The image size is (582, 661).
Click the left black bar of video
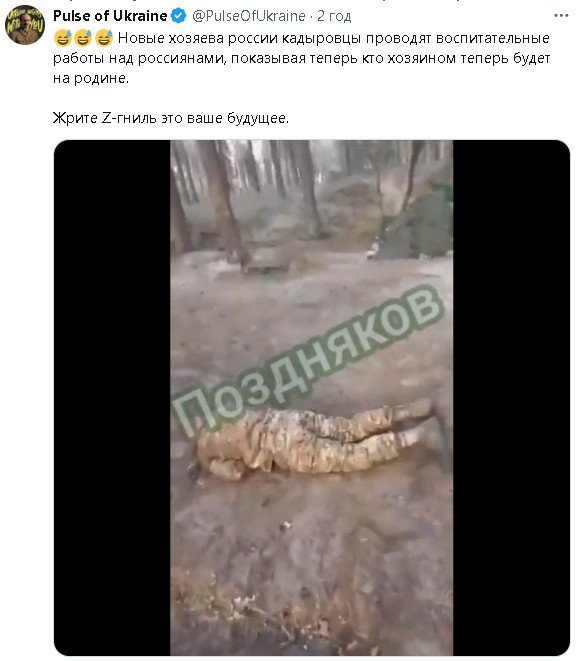tap(112, 397)
